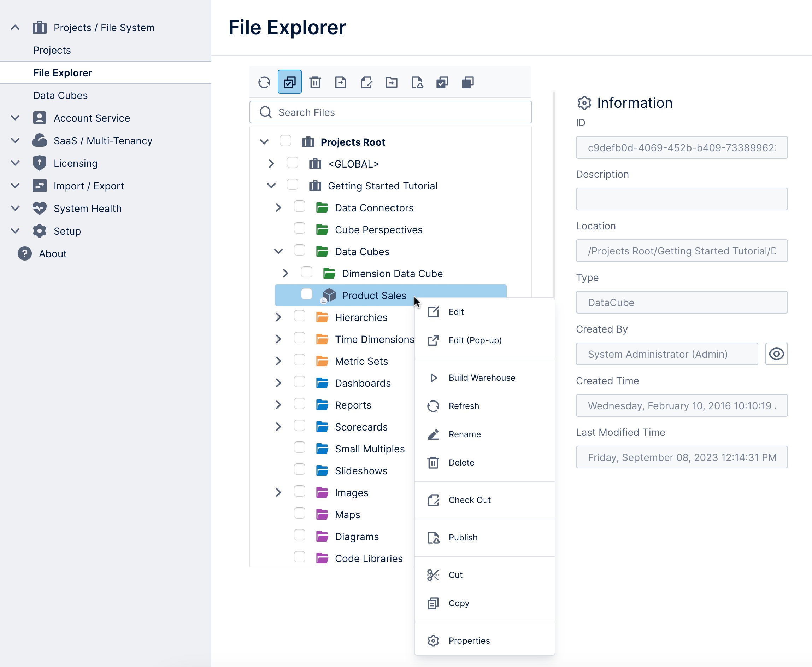
Task: Tick the Data Cubes folder checkbox
Action: tap(300, 251)
